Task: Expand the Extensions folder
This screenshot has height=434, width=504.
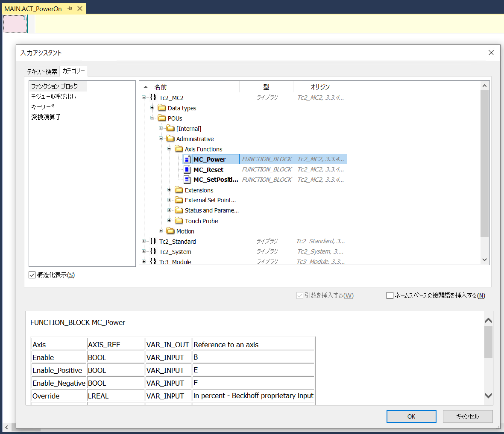Action: pos(170,190)
